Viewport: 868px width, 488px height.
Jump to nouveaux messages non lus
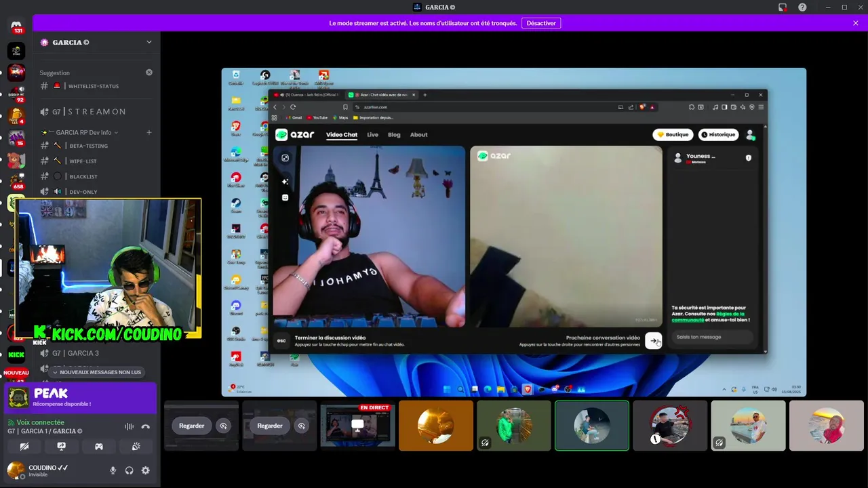click(96, 372)
